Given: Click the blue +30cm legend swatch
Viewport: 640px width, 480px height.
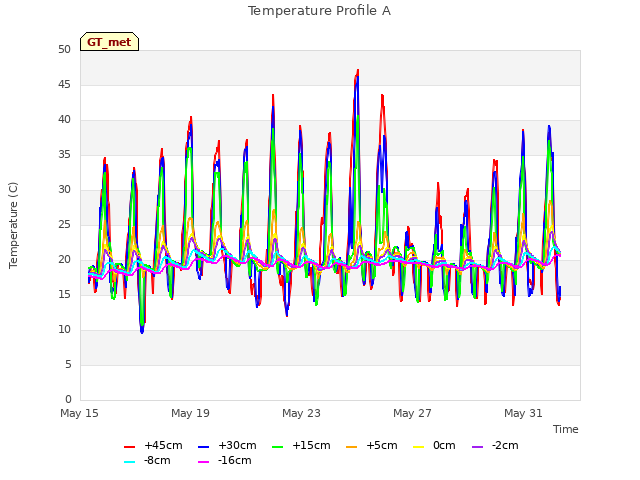Looking at the screenshot, I should tap(204, 447).
